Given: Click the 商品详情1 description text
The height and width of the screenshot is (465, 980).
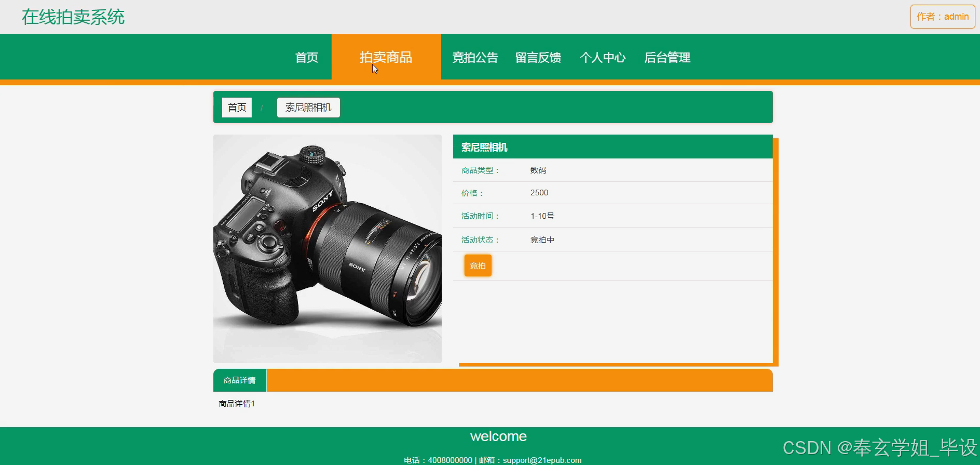Looking at the screenshot, I should 237,404.
